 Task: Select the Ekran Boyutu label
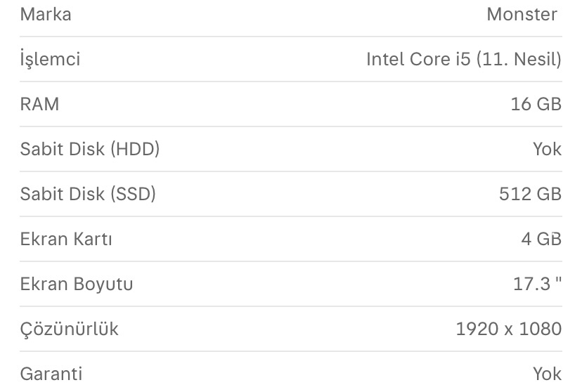click(77, 284)
